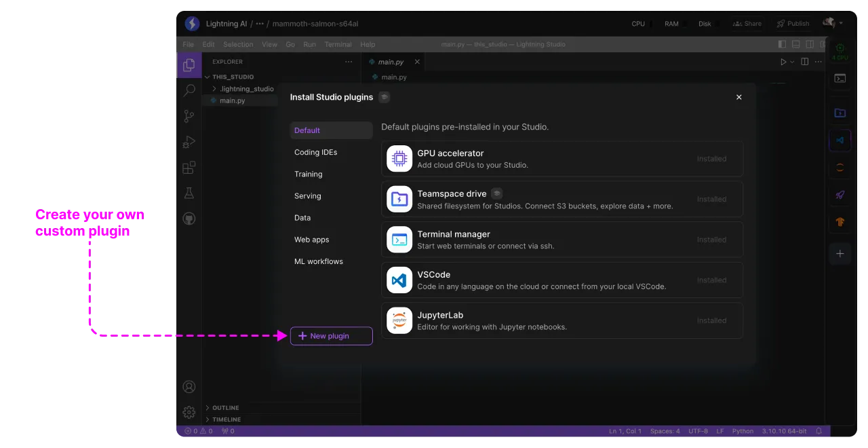Image resolution: width=868 pixels, height=448 pixels.
Task: Open the rocket plugin in right sidebar
Action: (840, 195)
